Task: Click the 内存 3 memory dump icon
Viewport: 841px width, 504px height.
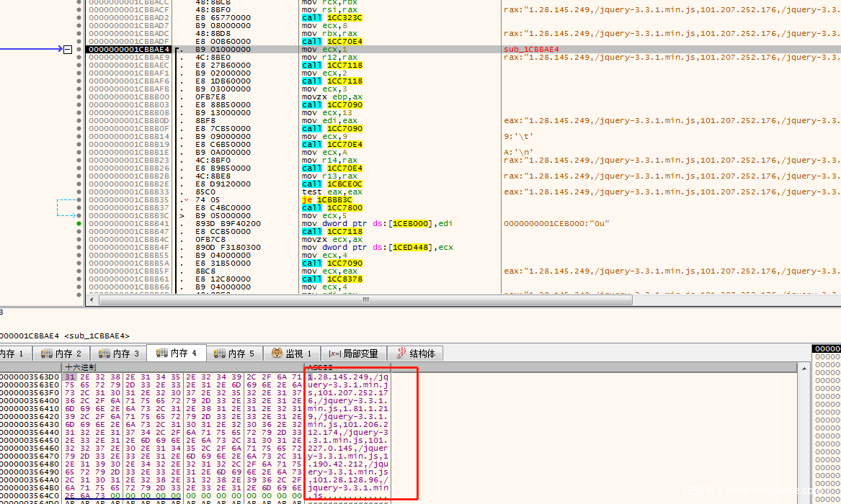Action: [104, 354]
